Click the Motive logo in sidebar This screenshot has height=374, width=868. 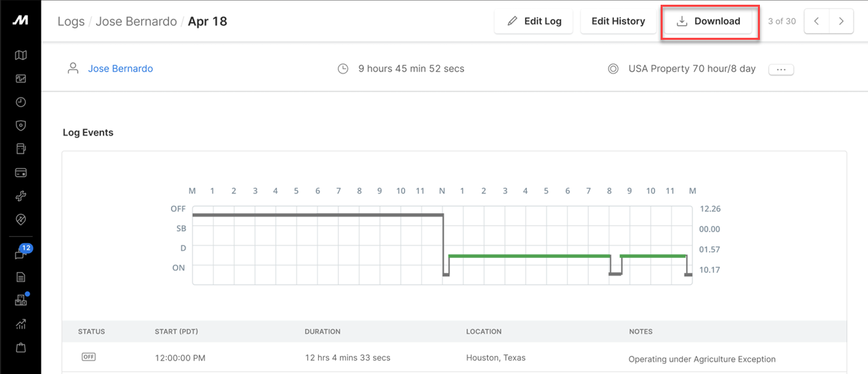(x=20, y=20)
